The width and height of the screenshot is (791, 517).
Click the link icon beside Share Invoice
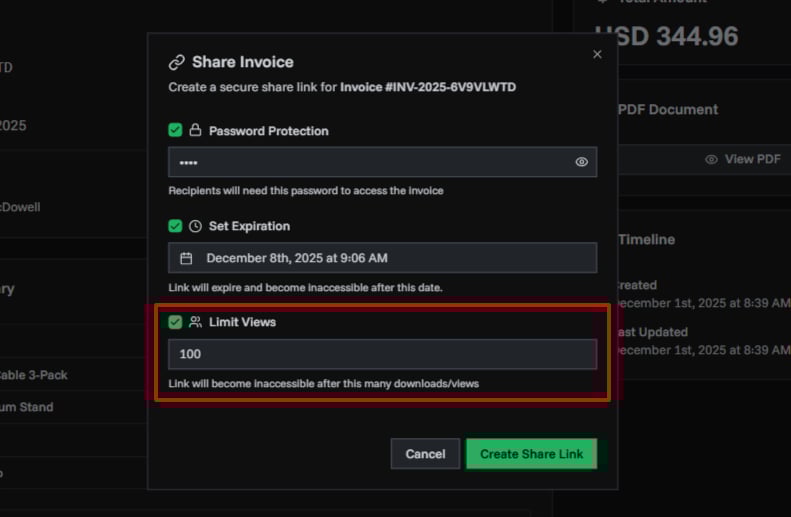click(177, 62)
